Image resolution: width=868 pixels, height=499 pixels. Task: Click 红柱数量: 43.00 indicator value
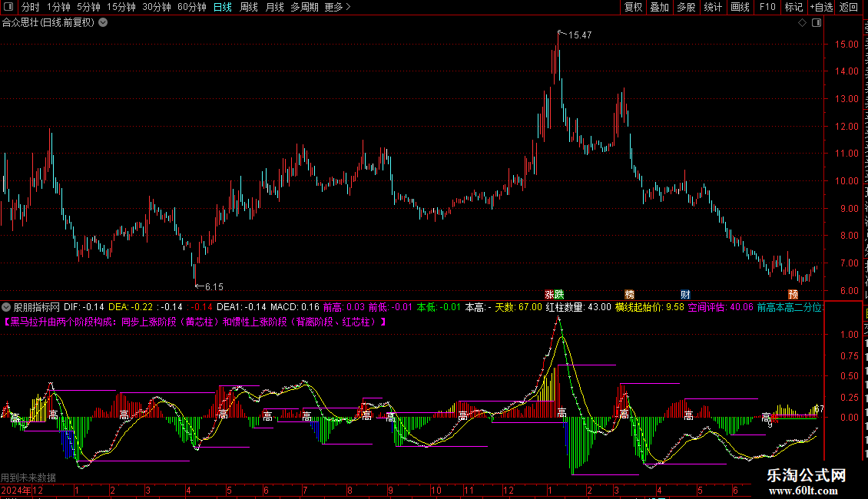click(578, 307)
